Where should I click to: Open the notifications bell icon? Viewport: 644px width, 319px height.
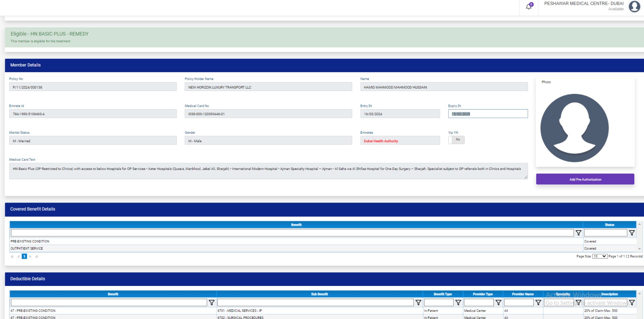click(529, 6)
